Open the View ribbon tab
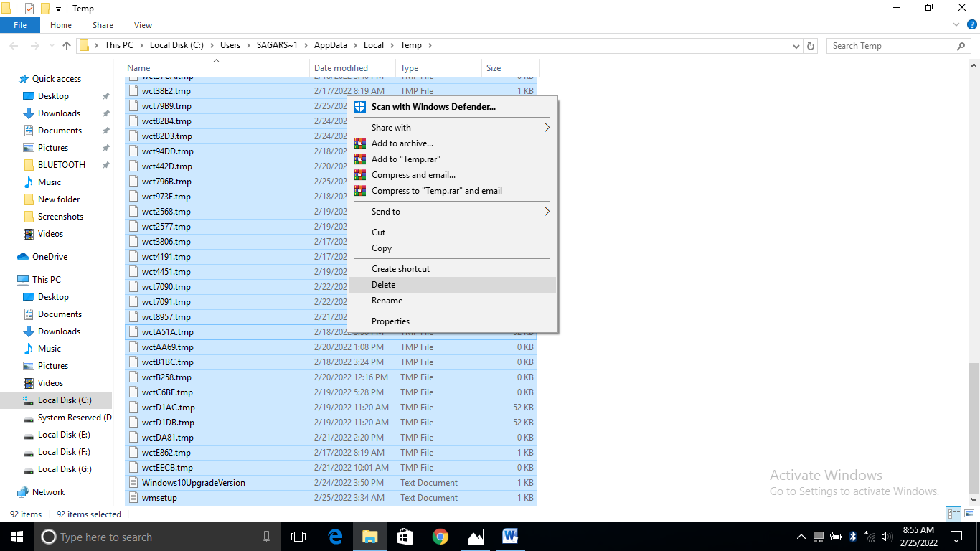 [143, 25]
